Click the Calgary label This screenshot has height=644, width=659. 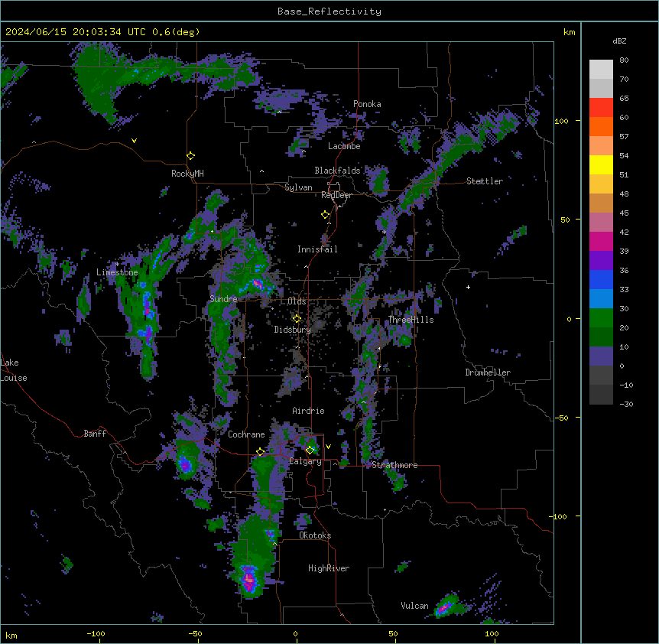click(305, 461)
